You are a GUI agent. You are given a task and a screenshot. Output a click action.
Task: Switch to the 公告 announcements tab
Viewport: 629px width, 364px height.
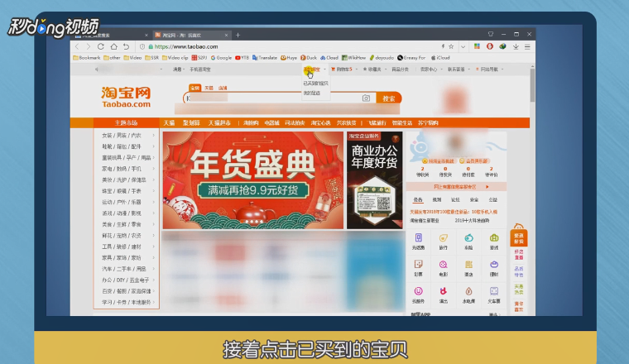coord(418,199)
